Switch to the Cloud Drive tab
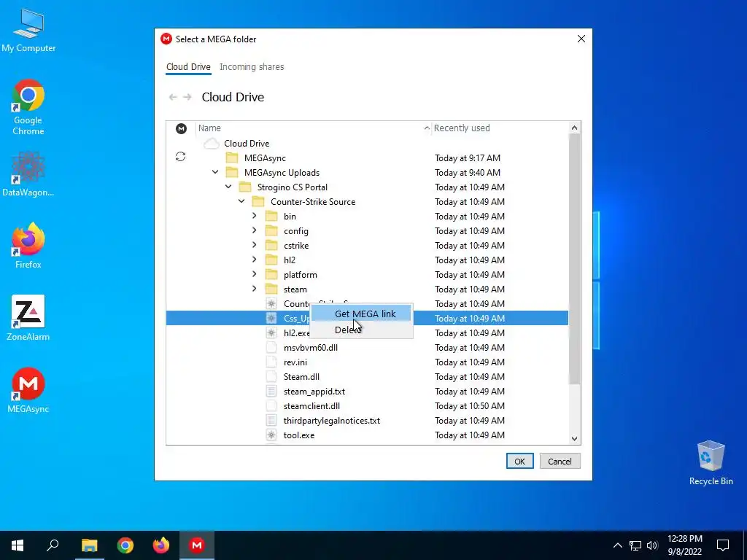 188,67
